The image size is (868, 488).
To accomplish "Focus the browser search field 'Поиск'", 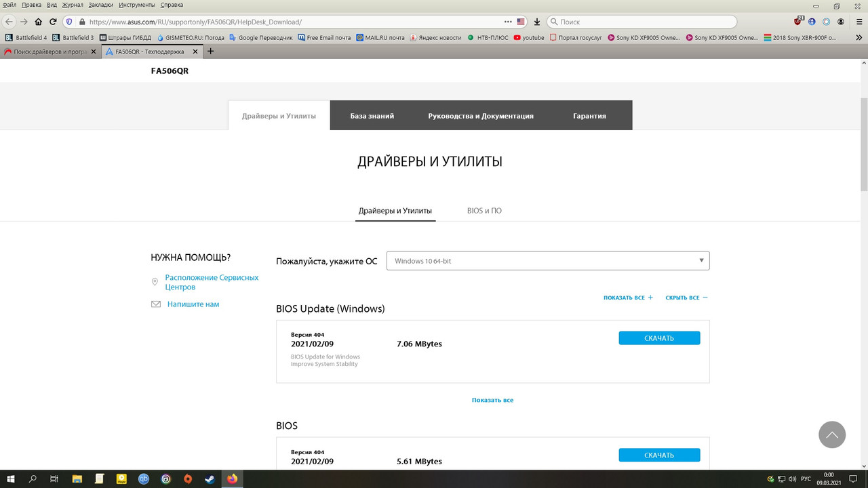I will tap(642, 22).
